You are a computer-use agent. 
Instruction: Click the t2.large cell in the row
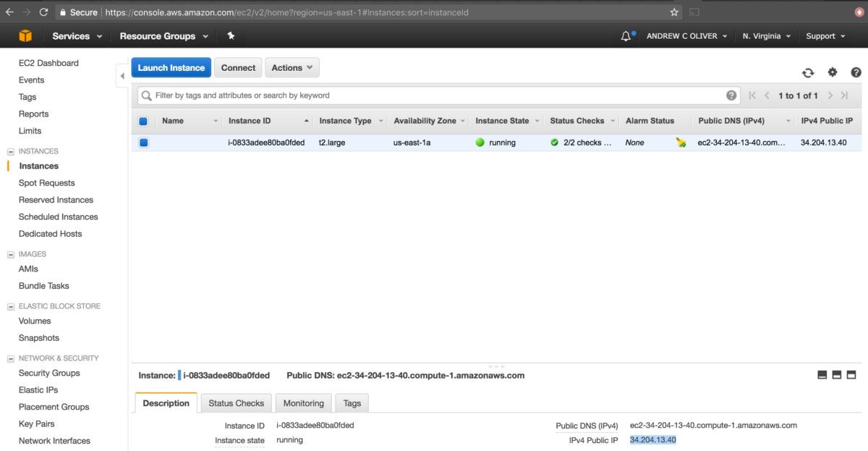332,143
